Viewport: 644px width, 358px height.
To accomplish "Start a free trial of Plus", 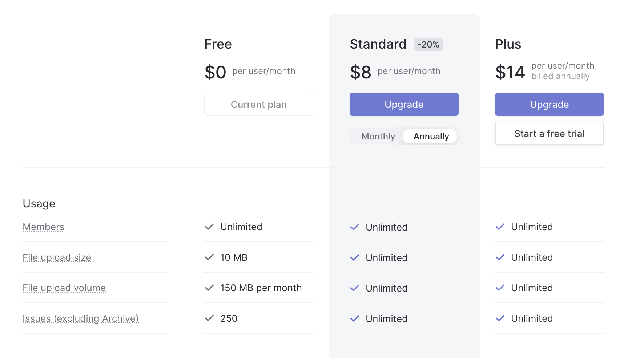I will coord(549,134).
